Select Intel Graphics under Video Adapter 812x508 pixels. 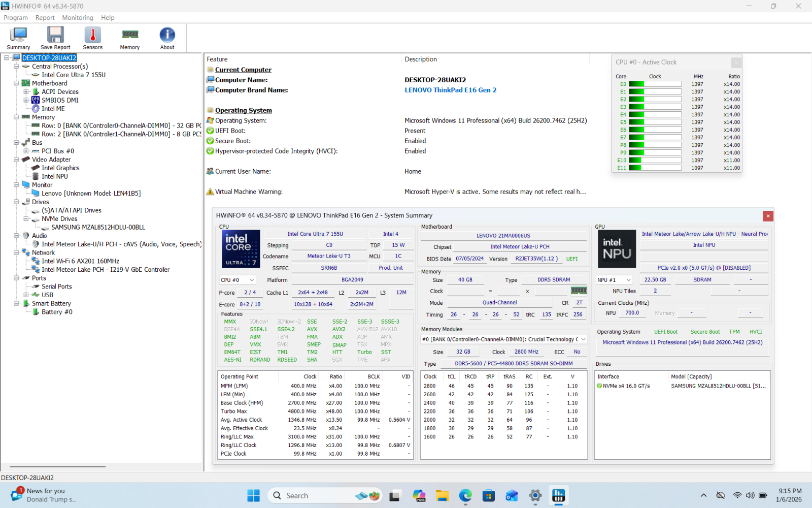60,168
